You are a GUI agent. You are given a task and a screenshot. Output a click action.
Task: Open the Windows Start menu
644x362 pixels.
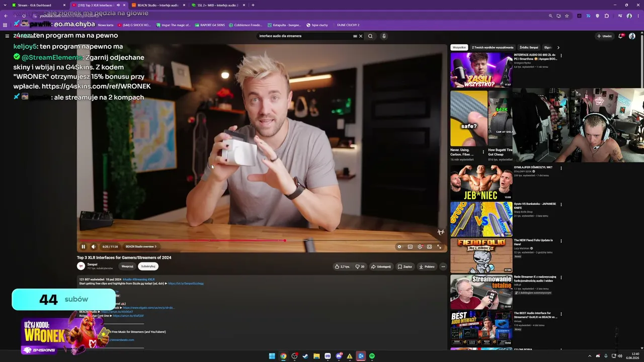(x=272, y=356)
